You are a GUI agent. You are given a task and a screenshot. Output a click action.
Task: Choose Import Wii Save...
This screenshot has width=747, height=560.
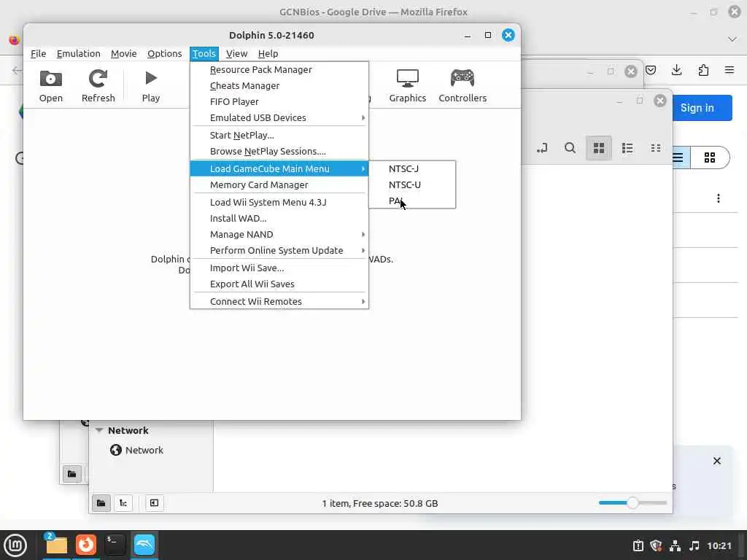[x=279, y=268]
